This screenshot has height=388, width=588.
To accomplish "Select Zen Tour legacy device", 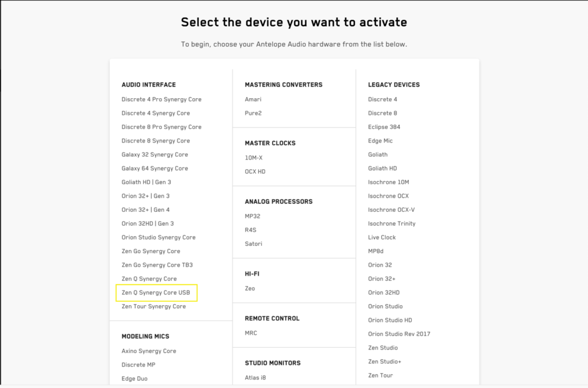I will (x=381, y=375).
